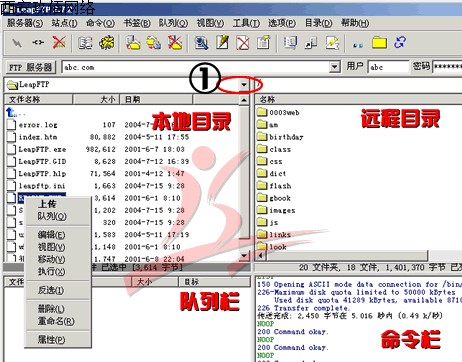
Task: Click the yellow gear settings toolbar icon
Action: click(x=106, y=43)
